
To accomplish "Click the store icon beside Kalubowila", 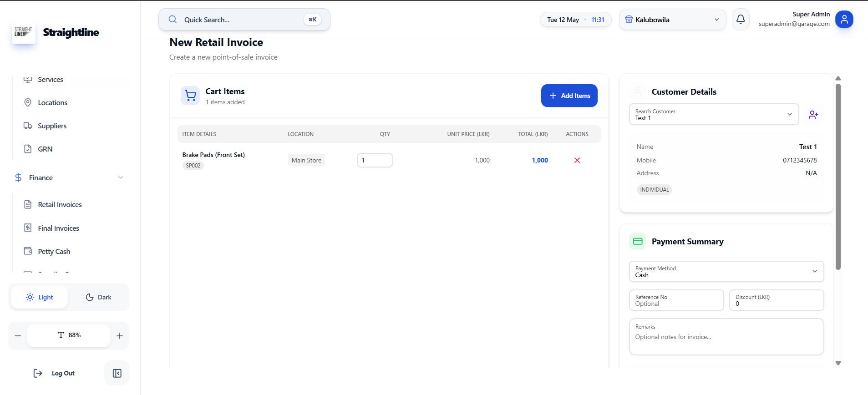I will [x=629, y=19].
